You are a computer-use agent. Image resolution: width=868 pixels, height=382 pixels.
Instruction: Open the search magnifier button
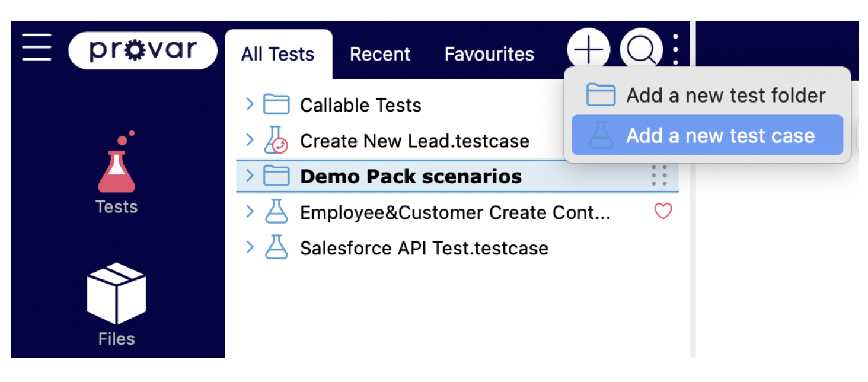pyautogui.click(x=641, y=50)
